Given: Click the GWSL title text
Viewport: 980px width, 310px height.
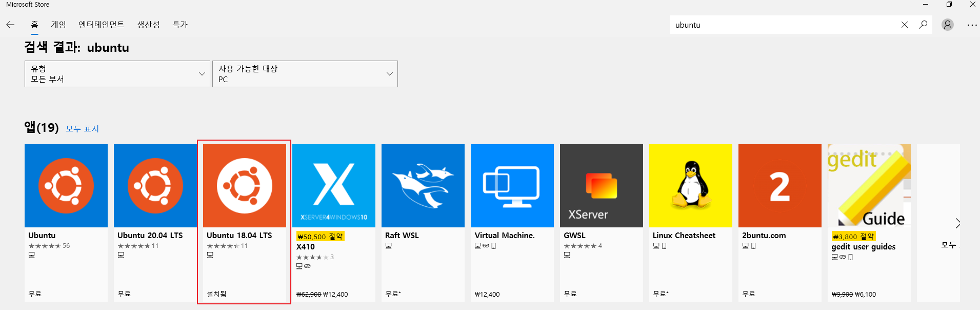Looking at the screenshot, I should (x=574, y=236).
